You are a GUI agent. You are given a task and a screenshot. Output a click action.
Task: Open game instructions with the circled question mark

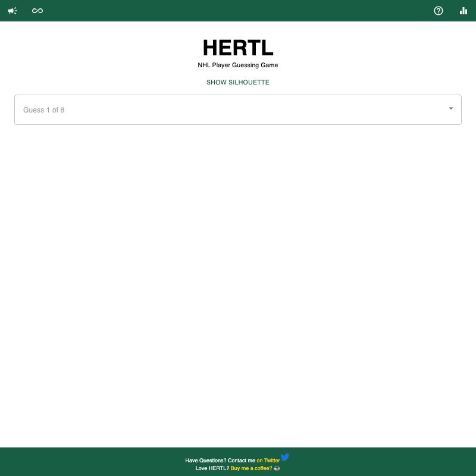click(439, 11)
